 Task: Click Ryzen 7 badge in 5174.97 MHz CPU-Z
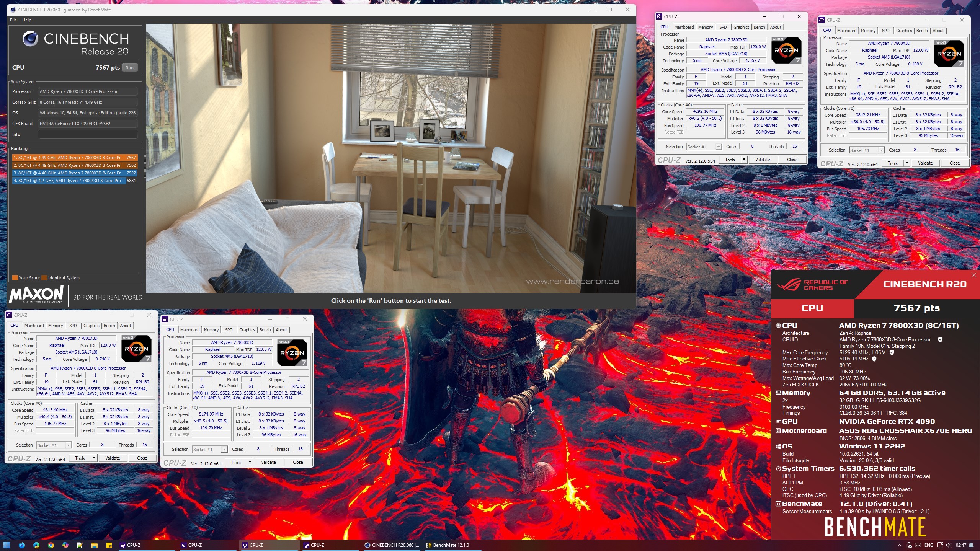point(292,352)
